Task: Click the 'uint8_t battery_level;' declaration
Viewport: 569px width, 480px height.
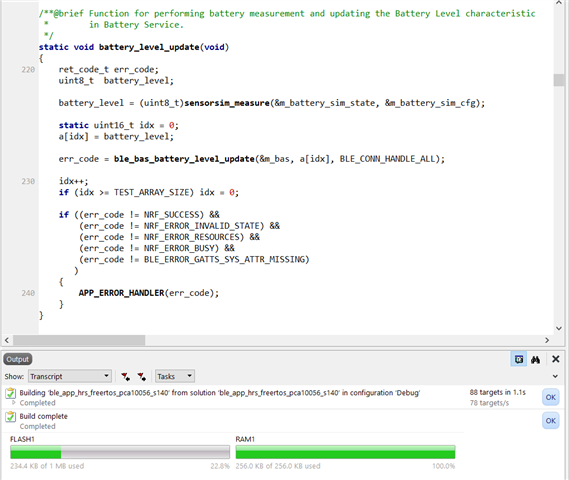Action: (x=116, y=81)
